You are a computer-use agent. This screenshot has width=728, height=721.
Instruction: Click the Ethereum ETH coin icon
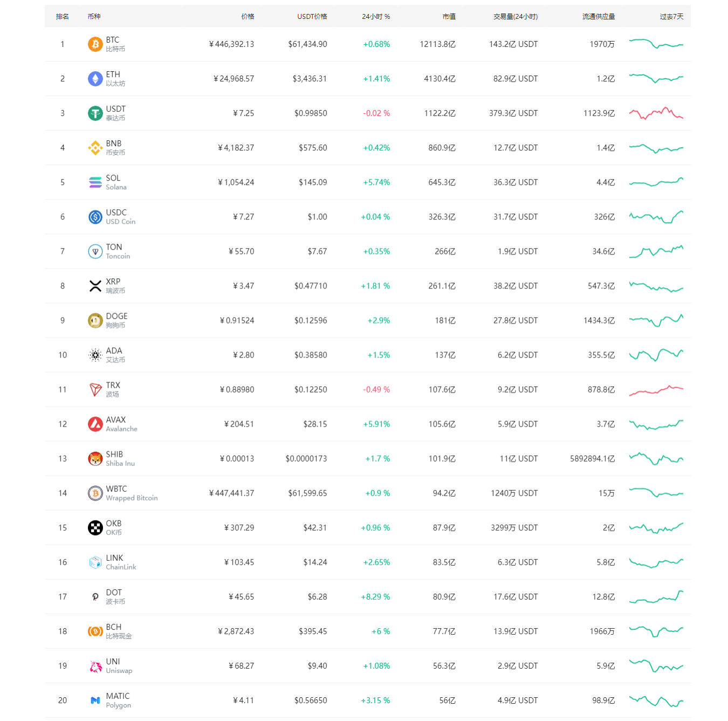[95, 79]
